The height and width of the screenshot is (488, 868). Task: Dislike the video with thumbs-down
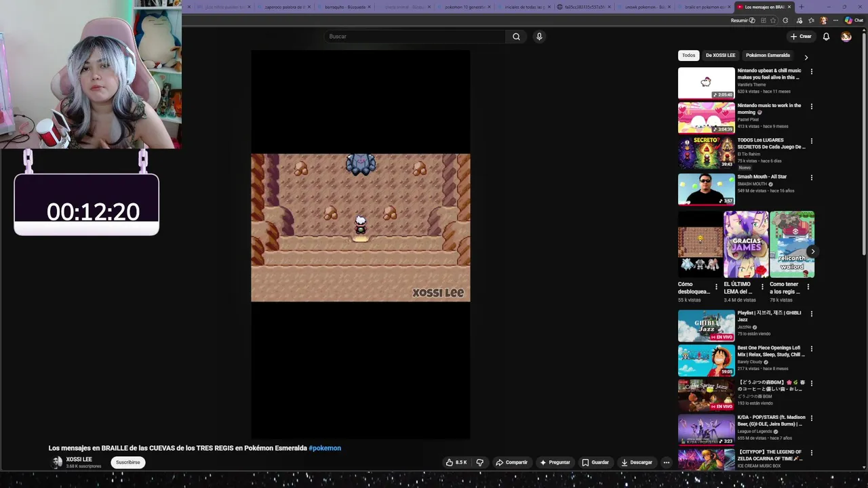click(479, 462)
